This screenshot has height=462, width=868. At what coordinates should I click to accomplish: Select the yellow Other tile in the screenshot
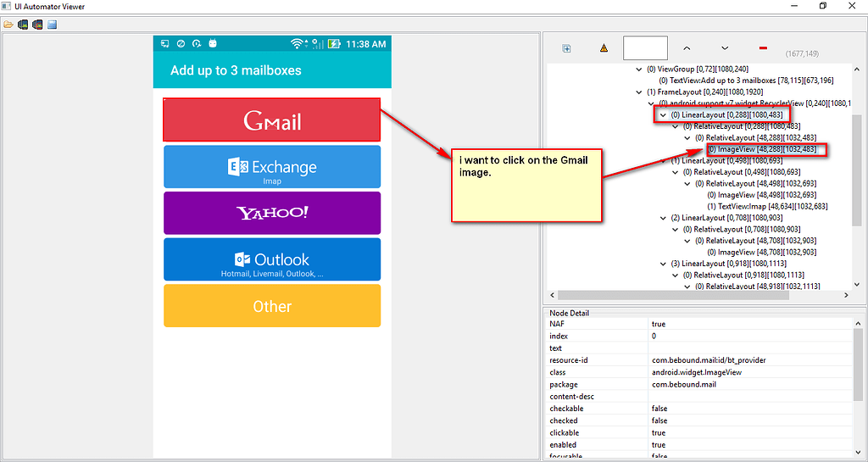[272, 306]
